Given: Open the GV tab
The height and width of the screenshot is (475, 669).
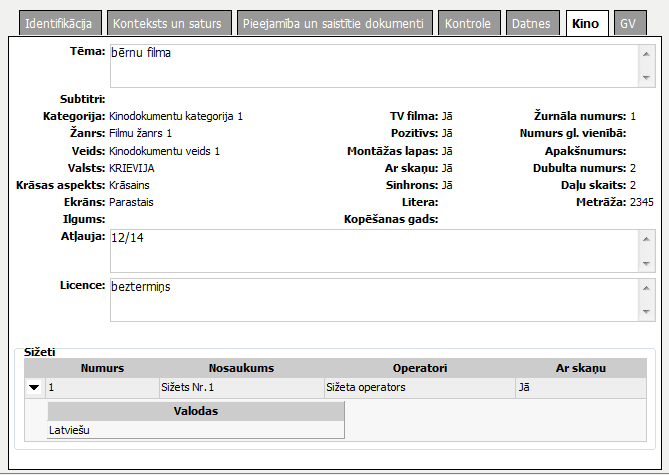Looking at the screenshot, I should (627, 23).
